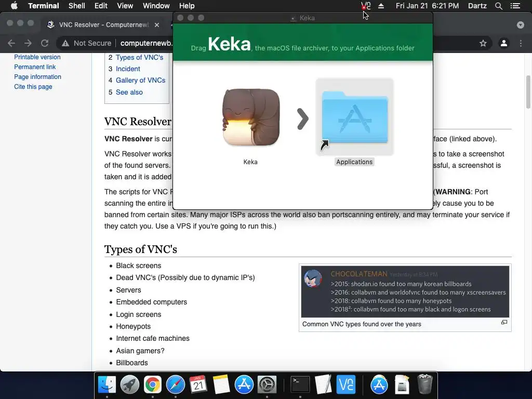Click the Printable version link
Image resolution: width=532 pixels, height=399 pixels.
click(x=37, y=57)
